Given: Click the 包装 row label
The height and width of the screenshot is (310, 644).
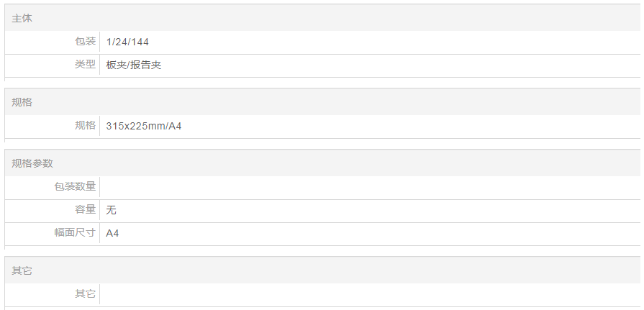Looking at the screenshot, I should pos(85,42).
